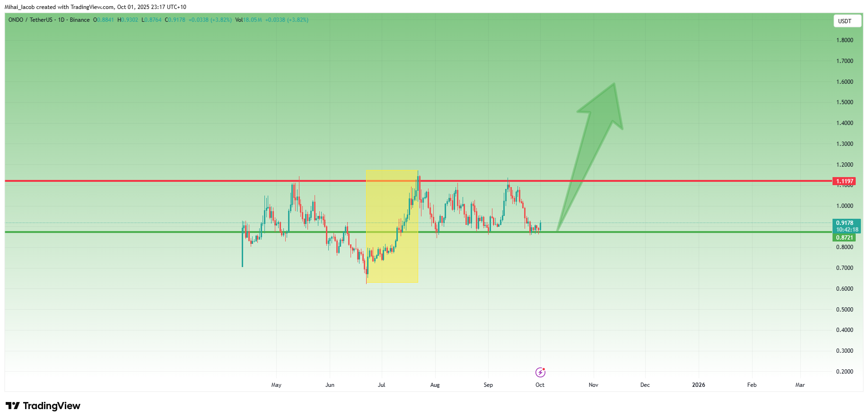Click the red 1.1197 price label

844,181
